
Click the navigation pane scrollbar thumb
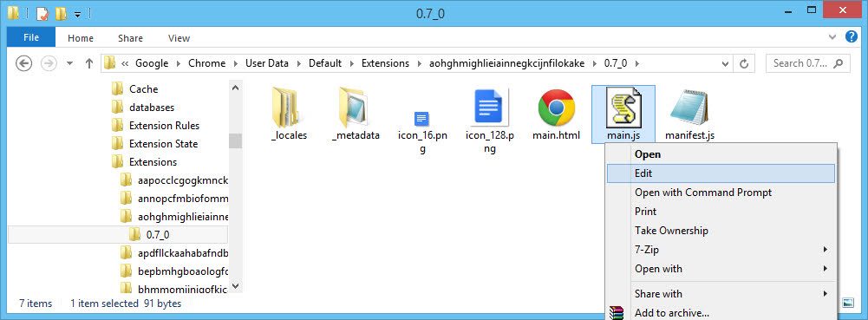coord(235,140)
